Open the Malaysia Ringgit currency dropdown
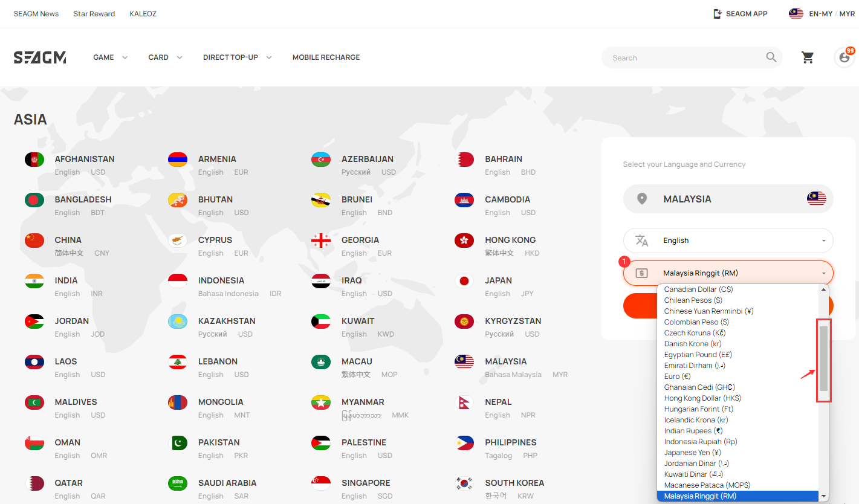Image resolution: width=859 pixels, height=504 pixels. pos(728,273)
